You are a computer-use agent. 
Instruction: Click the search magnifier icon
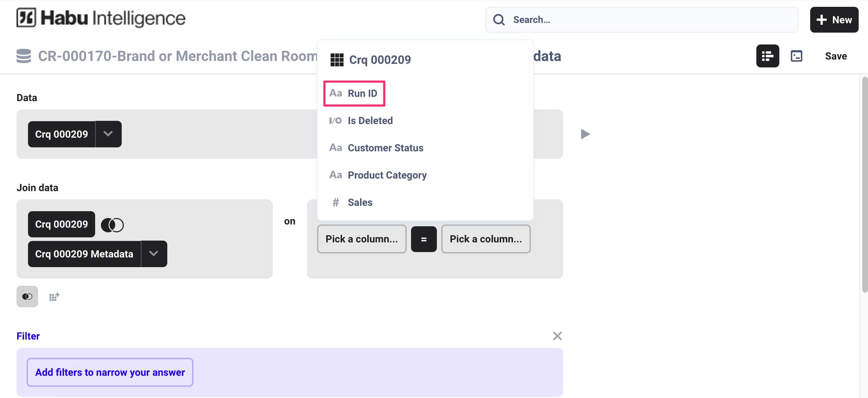[x=499, y=20]
